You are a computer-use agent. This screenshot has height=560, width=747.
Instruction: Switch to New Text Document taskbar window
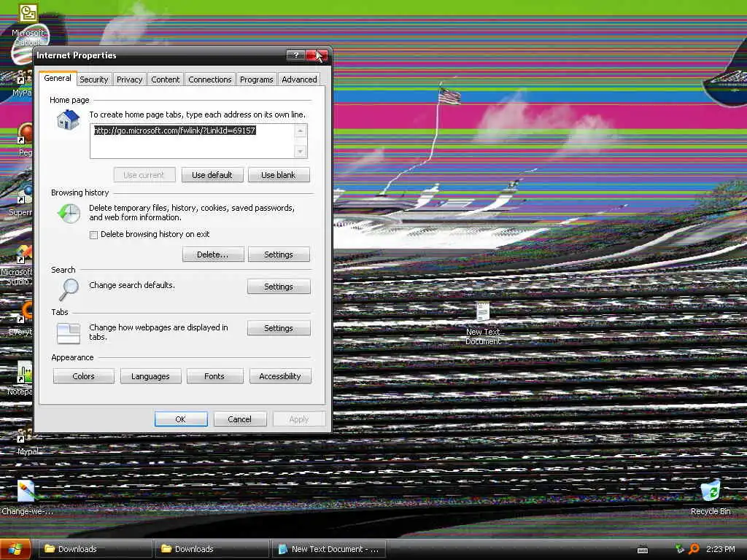tap(329, 549)
